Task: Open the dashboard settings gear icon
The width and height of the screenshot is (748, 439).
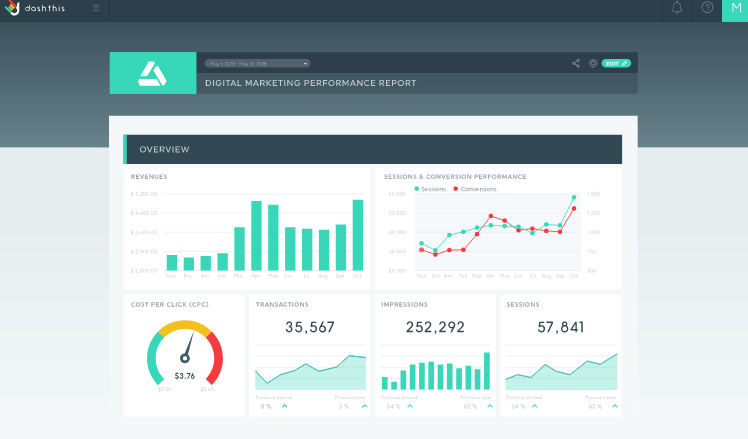Action: tap(592, 63)
